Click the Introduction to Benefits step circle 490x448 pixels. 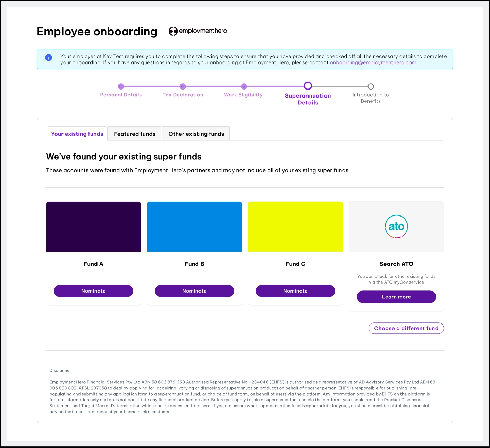click(x=371, y=86)
